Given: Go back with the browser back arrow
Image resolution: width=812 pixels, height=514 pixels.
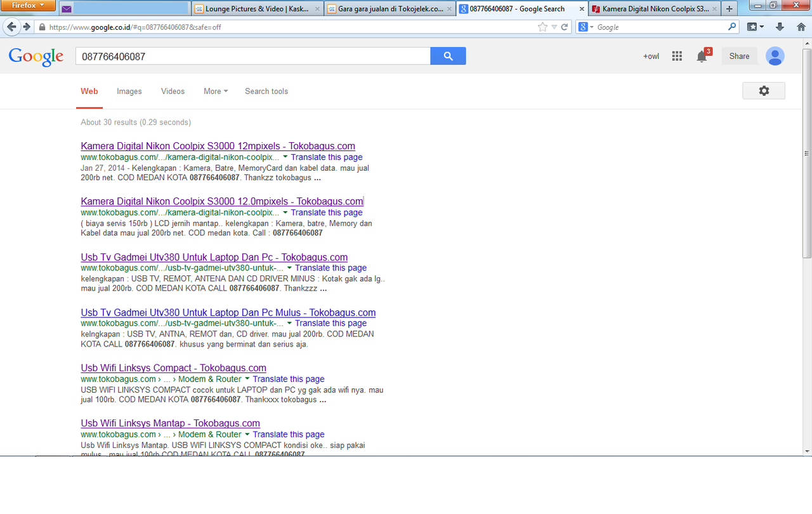Looking at the screenshot, I should pyautogui.click(x=11, y=27).
